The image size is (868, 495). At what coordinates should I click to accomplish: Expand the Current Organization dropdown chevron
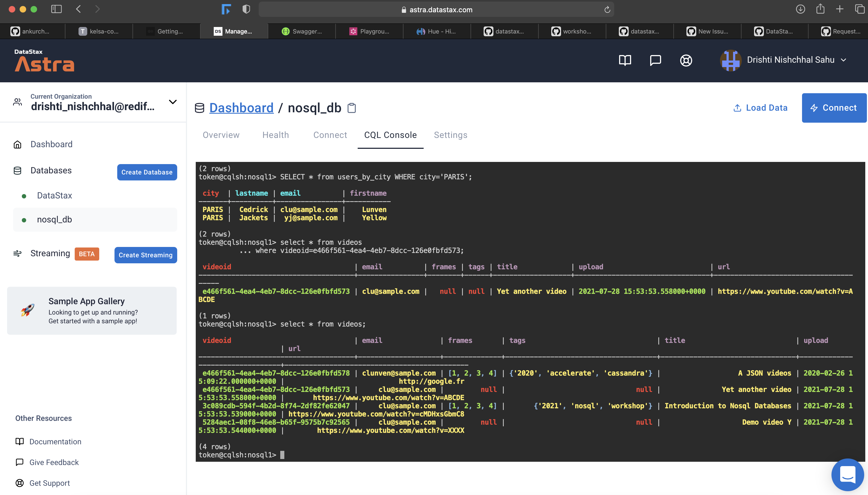pyautogui.click(x=172, y=102)
